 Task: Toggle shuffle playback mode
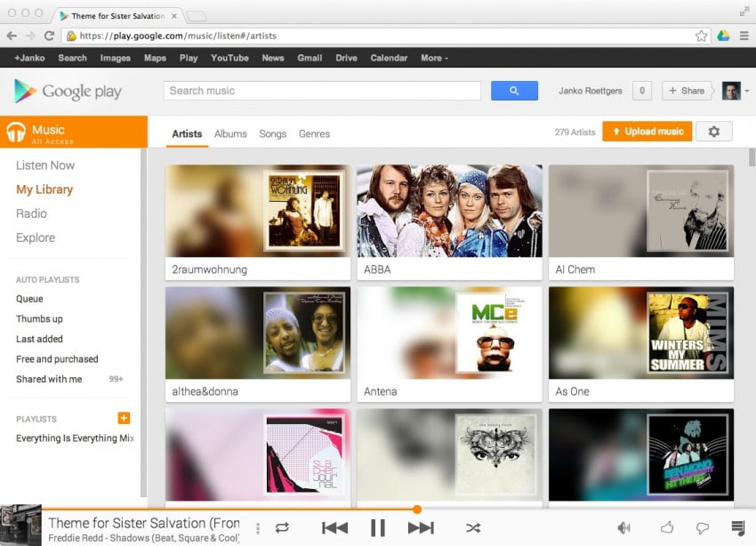coord(473,528)
